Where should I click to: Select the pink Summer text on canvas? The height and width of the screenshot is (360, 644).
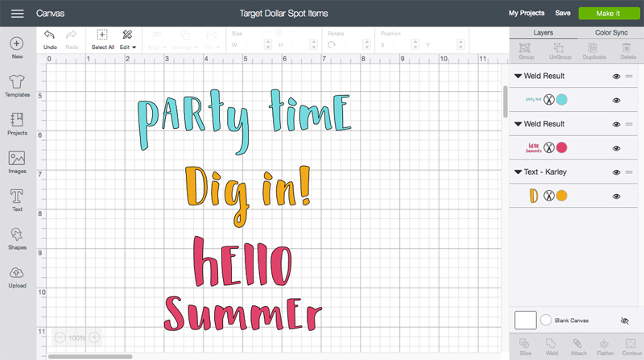[243, 313]
